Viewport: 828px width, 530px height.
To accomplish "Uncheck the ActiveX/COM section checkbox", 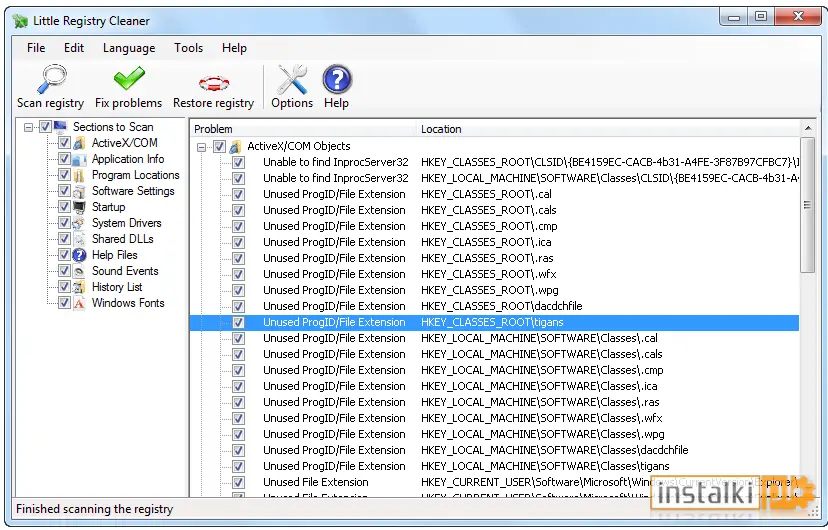I will (64, 143).
